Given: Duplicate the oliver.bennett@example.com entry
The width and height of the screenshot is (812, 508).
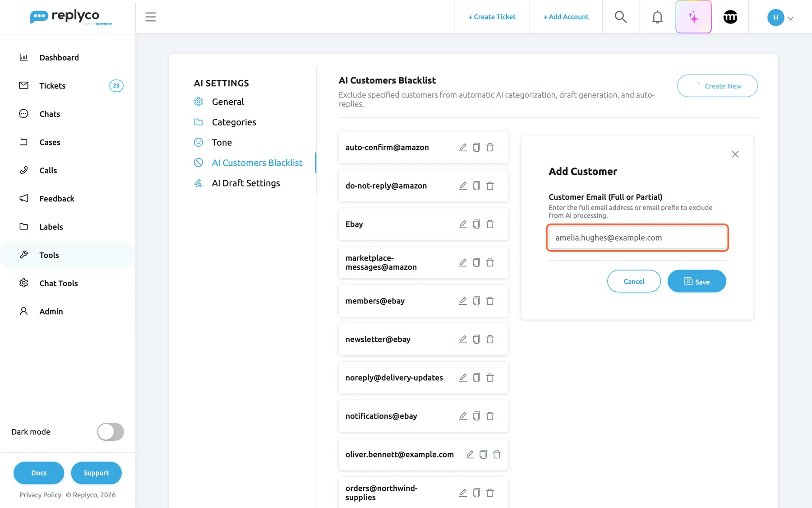Looking at the screenshot, I should click(x=483, y=454).
